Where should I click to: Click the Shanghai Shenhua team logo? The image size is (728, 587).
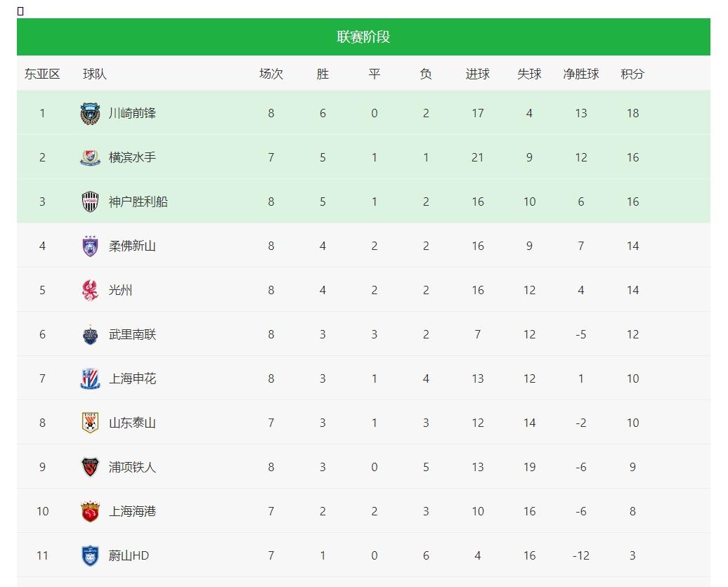tap(90, 378)
